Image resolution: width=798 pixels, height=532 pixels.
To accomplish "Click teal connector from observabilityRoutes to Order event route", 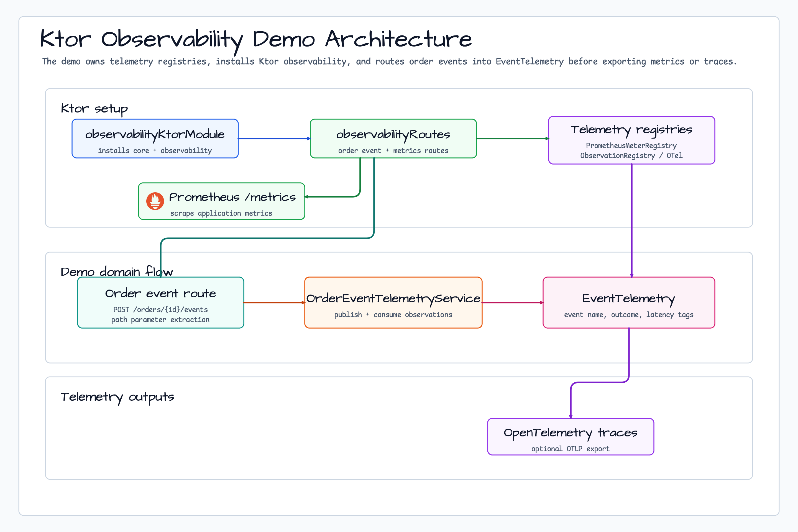I will coord(267,239).
